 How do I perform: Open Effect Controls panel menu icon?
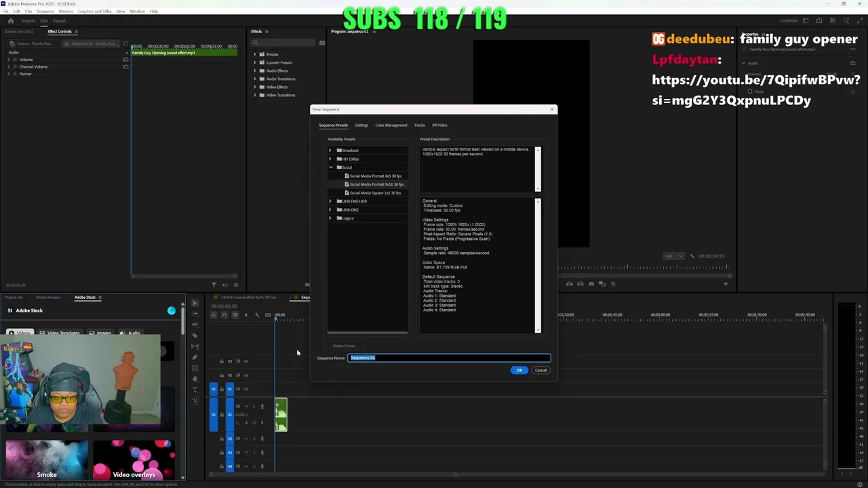pos(76,31)
